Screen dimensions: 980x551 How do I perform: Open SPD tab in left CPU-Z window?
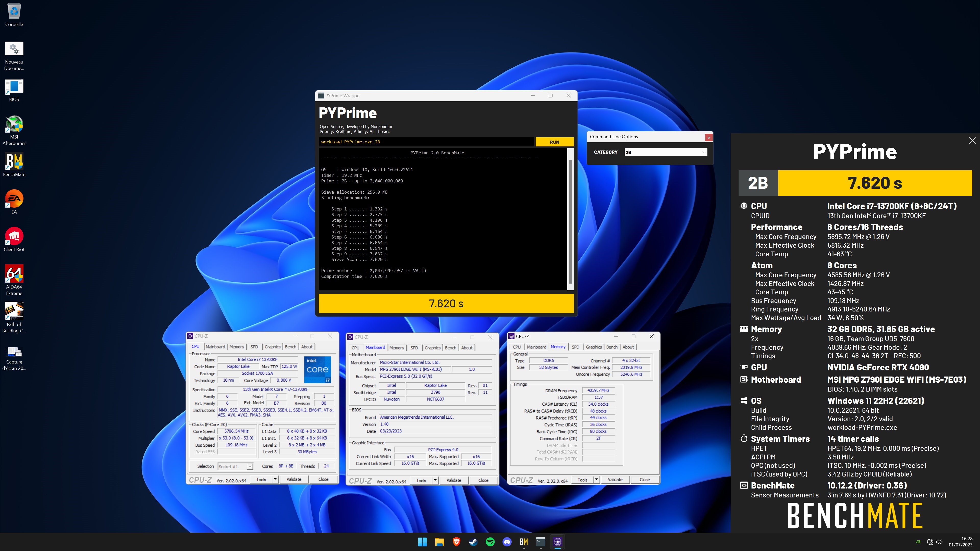coord(254,347)
